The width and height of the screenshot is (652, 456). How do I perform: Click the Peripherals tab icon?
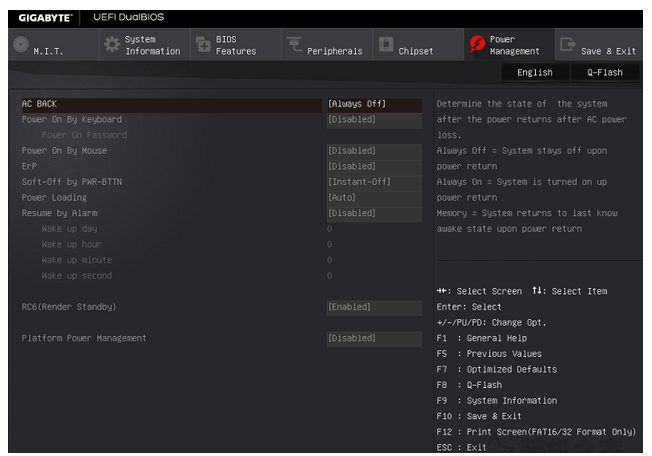294,46
